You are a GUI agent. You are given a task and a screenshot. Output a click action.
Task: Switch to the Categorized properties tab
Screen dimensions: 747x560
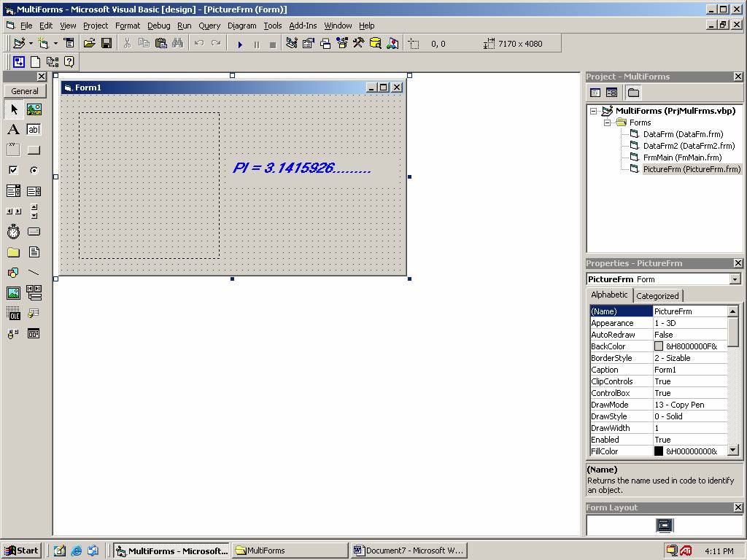pos(657,296)
